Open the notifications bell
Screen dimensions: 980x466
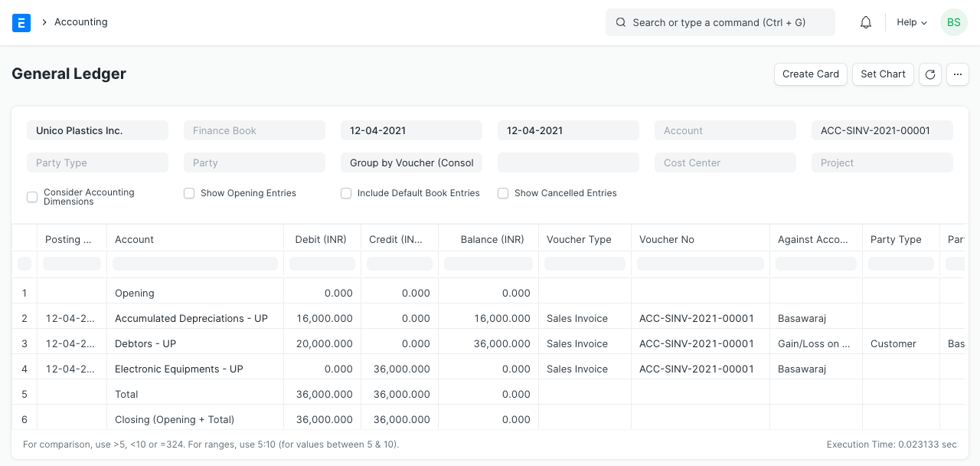point(865,22)
